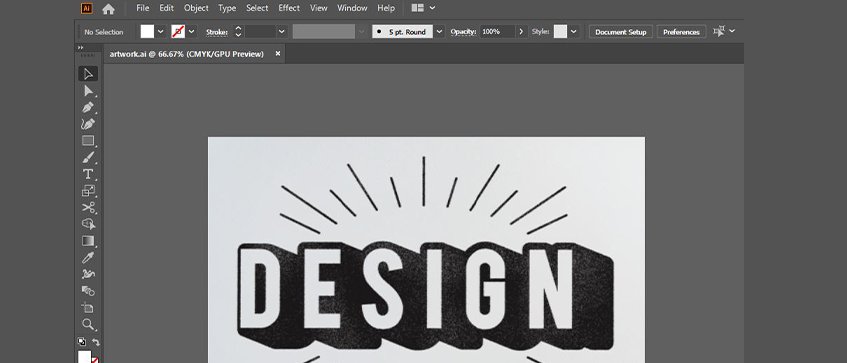Click the white fill color swatch
The height and width of the screenshot is (363, 847).
click(147, 32)
